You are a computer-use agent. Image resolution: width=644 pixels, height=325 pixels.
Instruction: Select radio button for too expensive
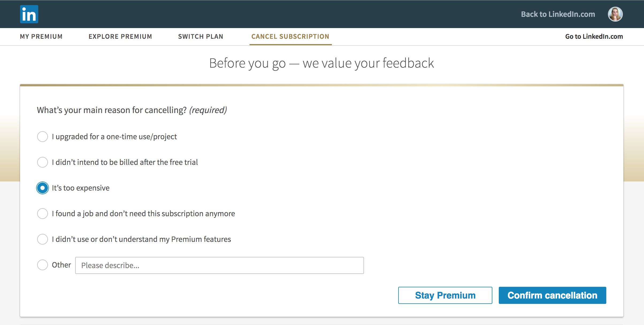[x=43, y=187]
